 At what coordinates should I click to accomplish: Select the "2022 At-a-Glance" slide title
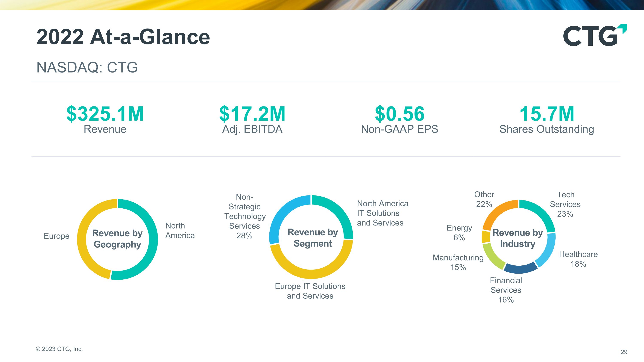(123, 37)
